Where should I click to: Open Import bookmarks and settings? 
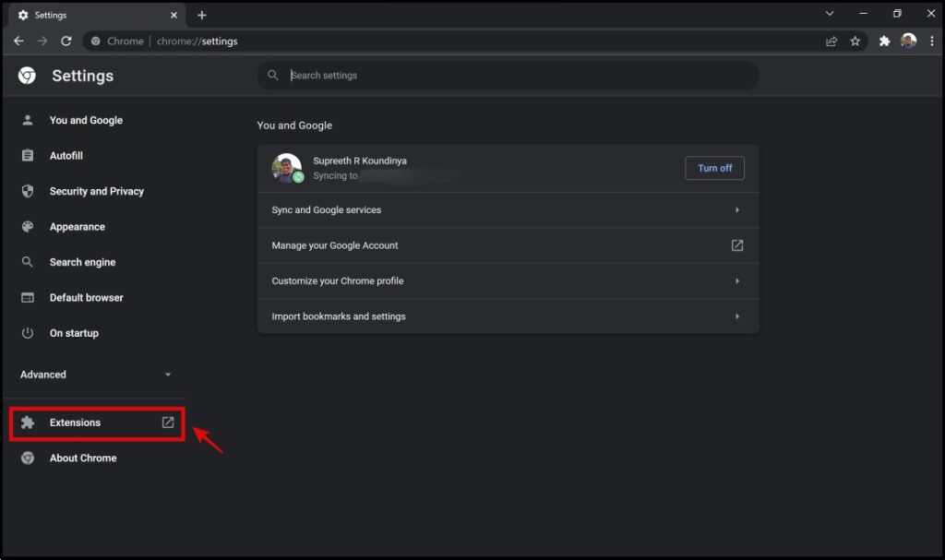click(508, 316)
